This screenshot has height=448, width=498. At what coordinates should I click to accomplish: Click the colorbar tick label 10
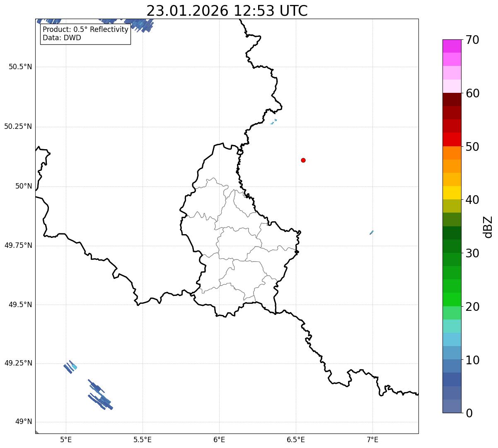point(472,360)
